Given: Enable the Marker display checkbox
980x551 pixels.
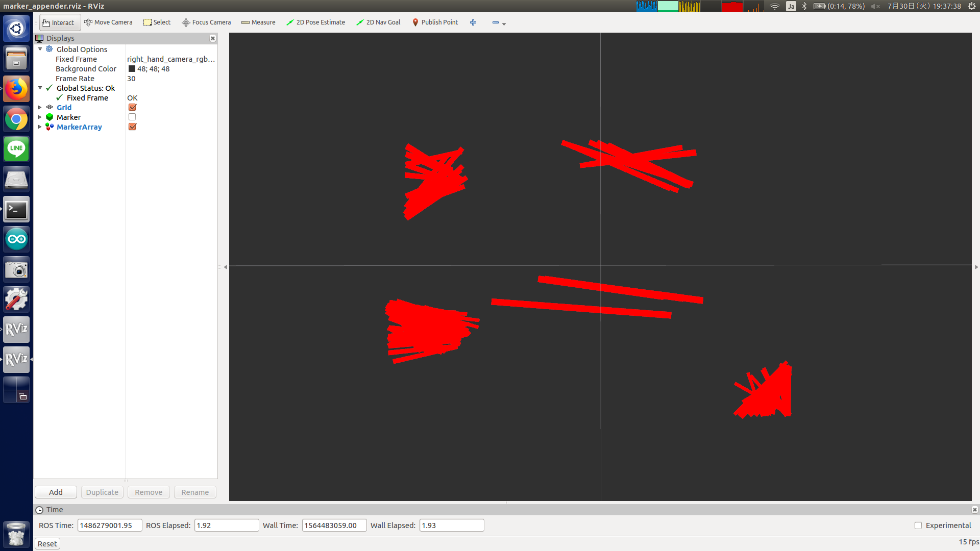Looking at the screenshot, I should 132,117.
